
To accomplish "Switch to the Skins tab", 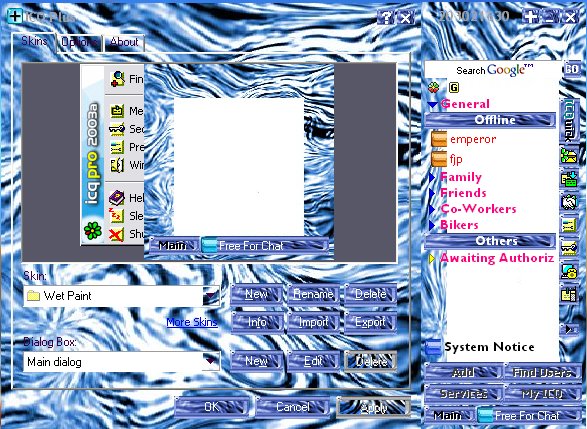I will click(34, 41).
